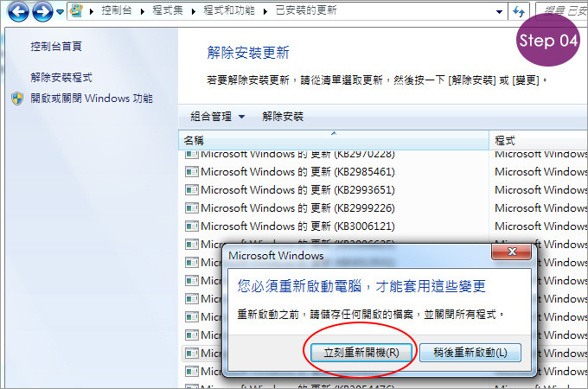Click the icon of update KB3006121
Image resolution: width=588 pixels, height=389 pixels.
coord(192,226)
